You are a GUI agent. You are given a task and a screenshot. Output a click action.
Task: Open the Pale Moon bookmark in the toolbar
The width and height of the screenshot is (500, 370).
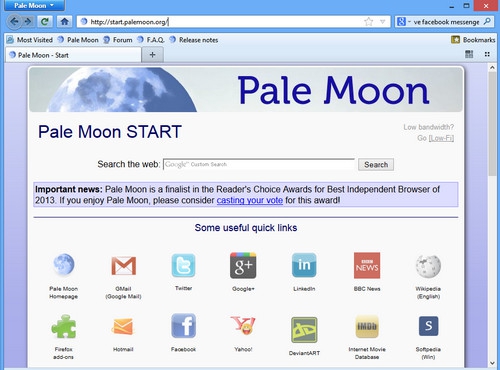click(x=78, y=40)
